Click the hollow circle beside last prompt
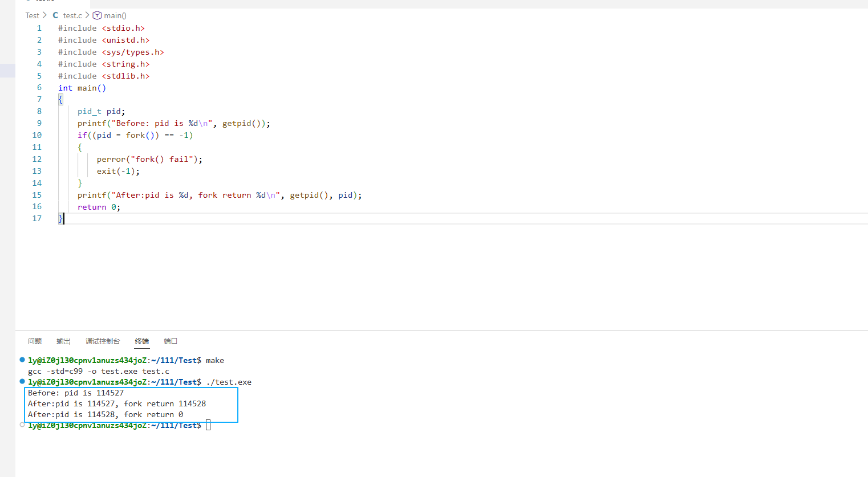 point(22,425)
